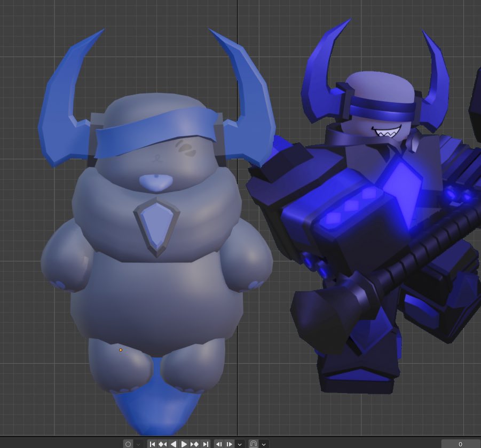Click the current frame field showing 0
The width and height of the screenshot is (481, 448).
461,444
